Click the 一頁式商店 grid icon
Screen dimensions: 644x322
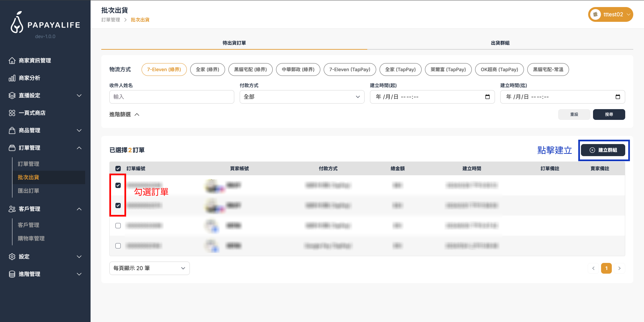tap(12, 113)
